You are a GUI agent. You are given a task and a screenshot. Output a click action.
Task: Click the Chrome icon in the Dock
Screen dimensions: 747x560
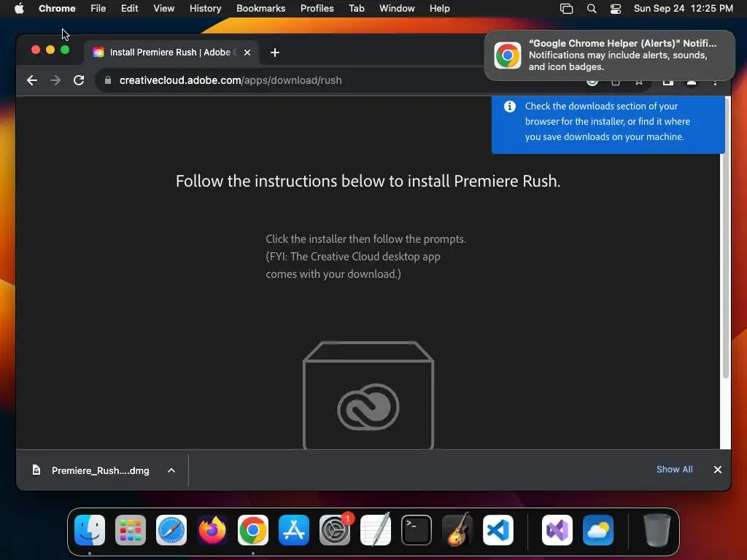[253, 530]
